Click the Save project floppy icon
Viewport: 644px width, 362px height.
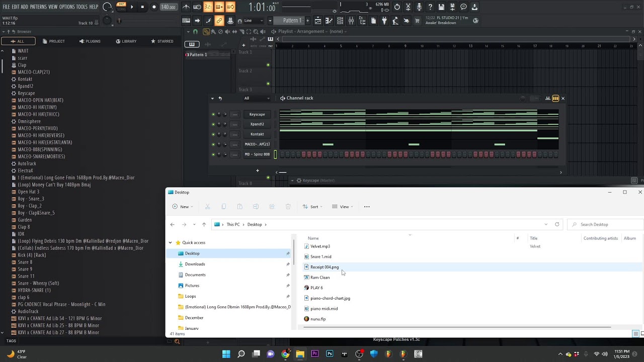pyautogui.click(x=441, y=7)
